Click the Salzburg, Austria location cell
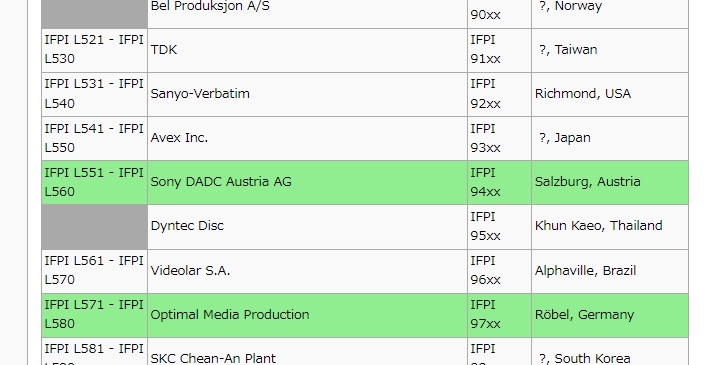Viewport: 714px width, 365px height. point(610,182)
